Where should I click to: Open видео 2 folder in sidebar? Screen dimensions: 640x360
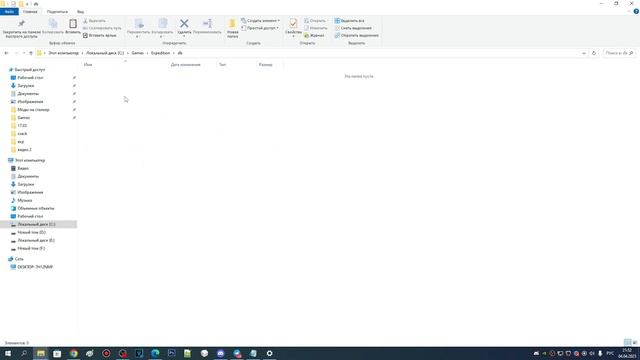pos(24,150)
